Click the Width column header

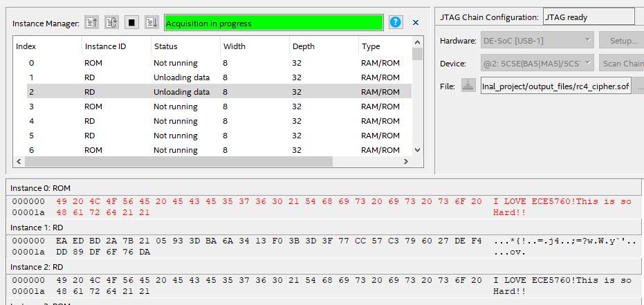[x=255, y=46]
